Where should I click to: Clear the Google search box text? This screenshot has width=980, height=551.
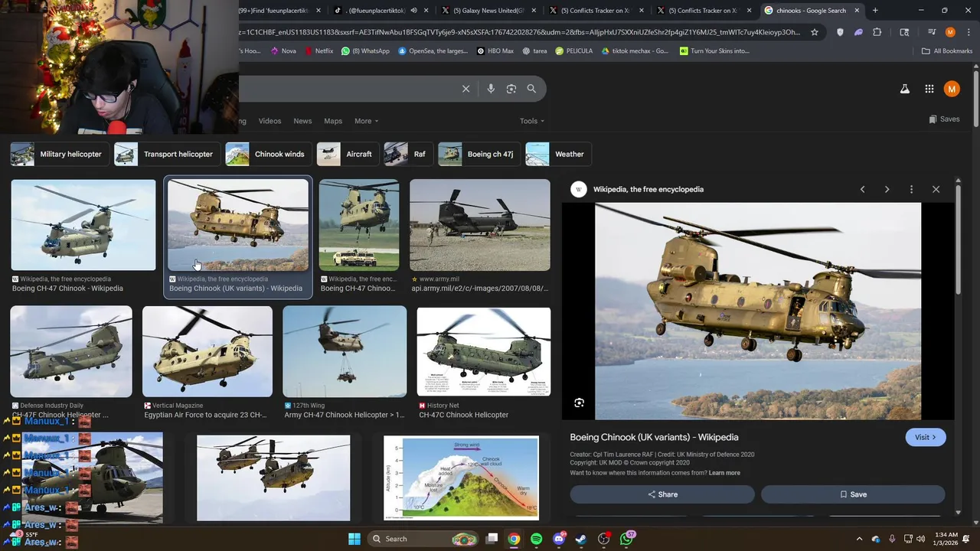pyautogui.click(x=465, y=89)
